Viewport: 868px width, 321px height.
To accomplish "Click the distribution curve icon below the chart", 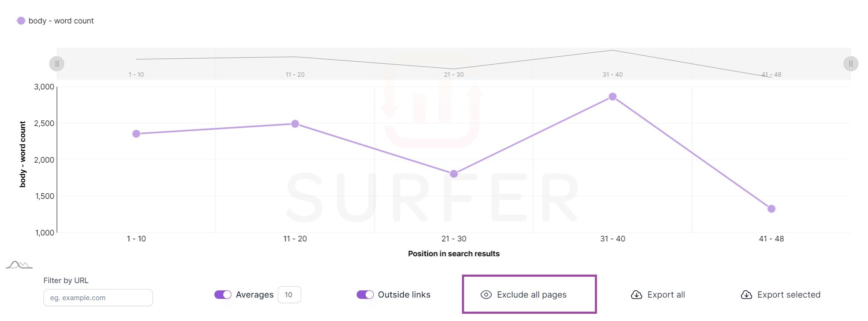I will pos(19,265).
